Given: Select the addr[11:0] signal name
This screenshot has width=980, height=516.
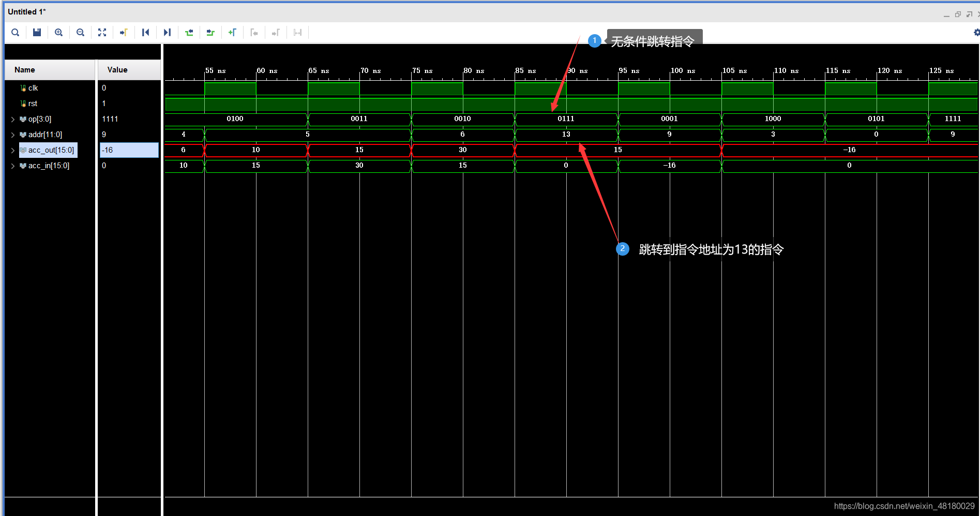Looking at the screenshot, I should pyautogui.click(x=45, y=135).
